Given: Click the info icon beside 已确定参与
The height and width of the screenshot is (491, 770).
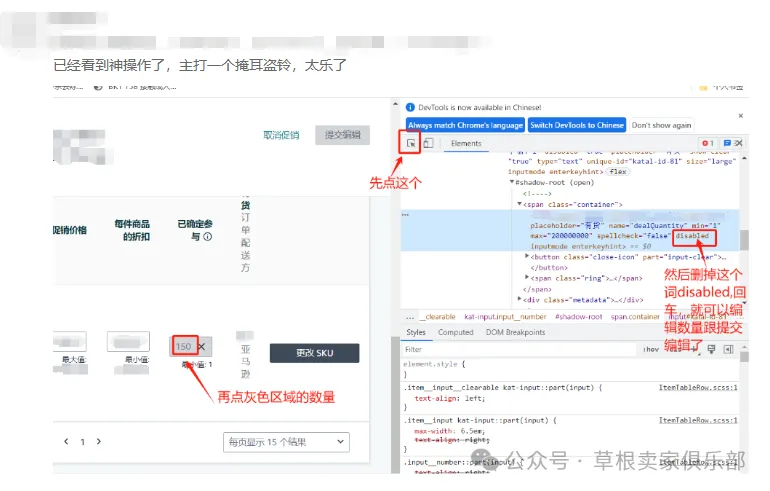Looking at the screenshot, I should (x=208, y=237).
